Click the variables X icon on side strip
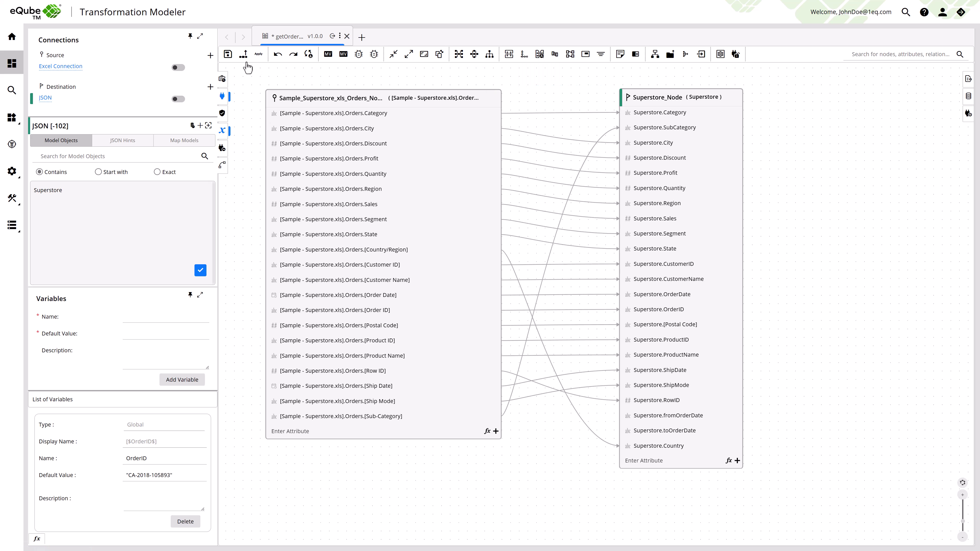Viewport: 980px width, 551px height. (222, 130)
